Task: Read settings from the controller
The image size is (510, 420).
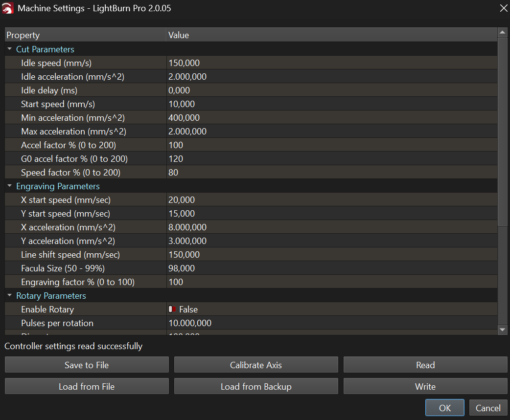Action: (425, 365)
